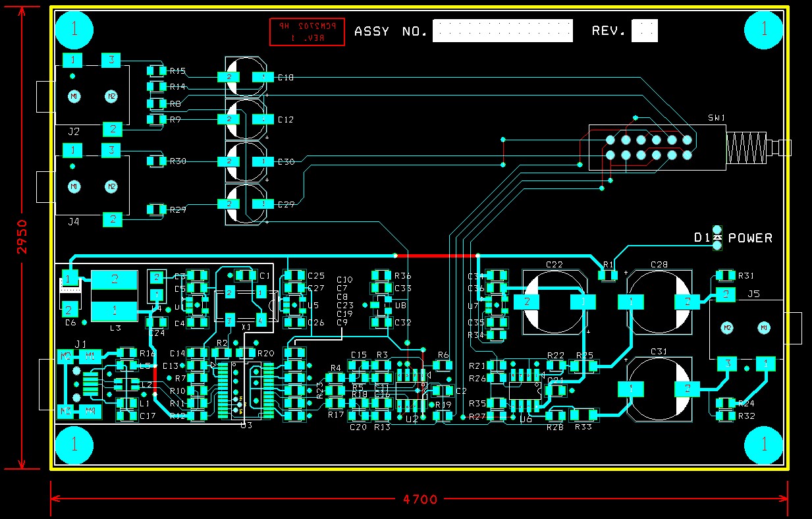Click the 'R22' resistor label
Image resolution: width=812 pixels, height=519 pixels.
coord(556,356)
